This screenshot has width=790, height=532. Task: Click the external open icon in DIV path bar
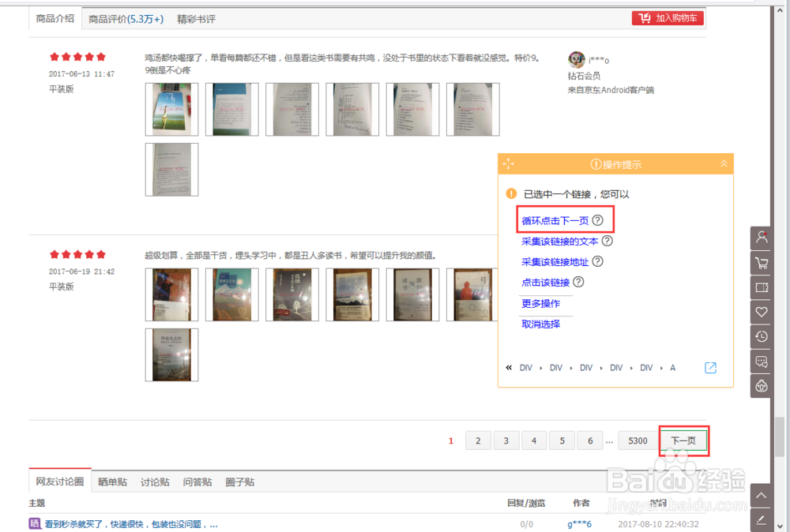(710, 368)
